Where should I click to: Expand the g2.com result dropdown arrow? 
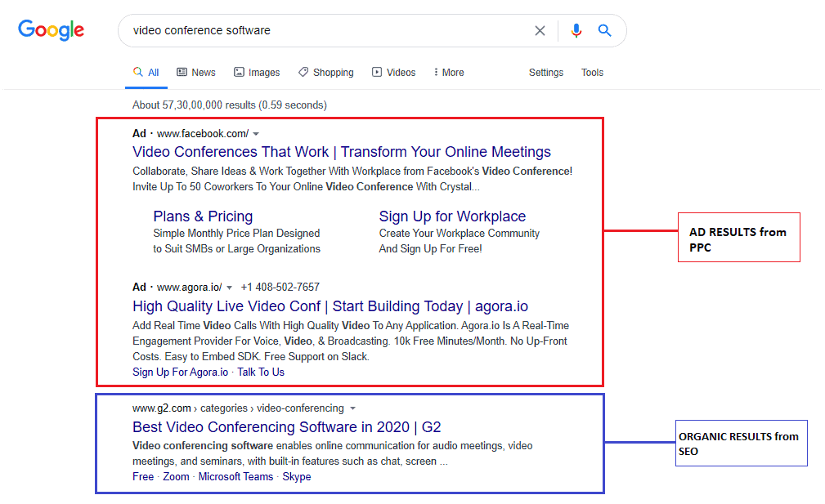click(353, 408)
